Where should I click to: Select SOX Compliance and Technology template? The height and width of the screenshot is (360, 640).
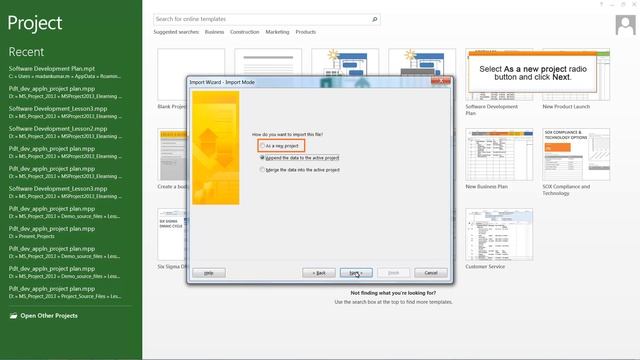pyautogui.click(x=576, y=154)
